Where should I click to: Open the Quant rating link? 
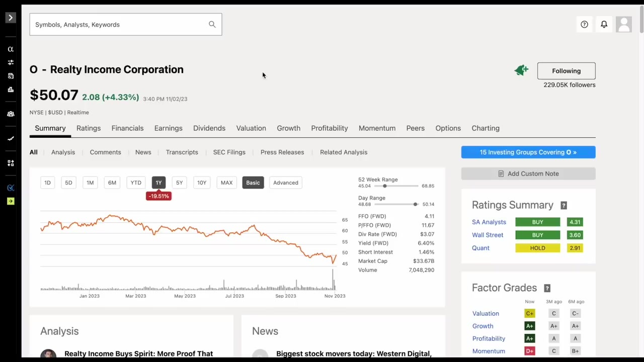(480, 248)
